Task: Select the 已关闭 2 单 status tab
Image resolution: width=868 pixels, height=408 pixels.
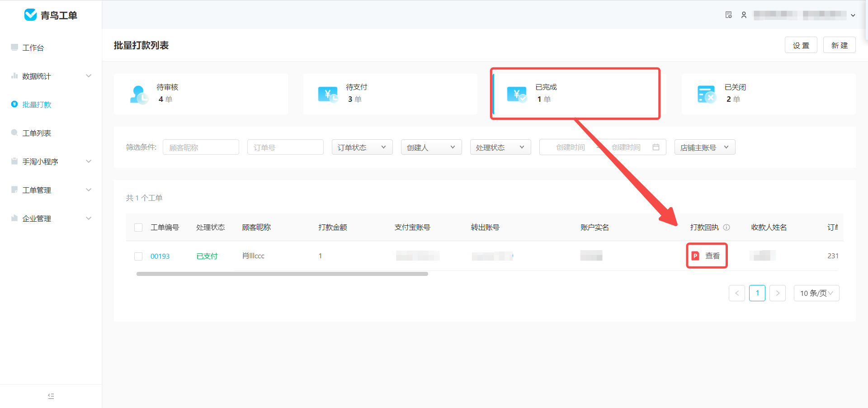Action: point(769,94)
